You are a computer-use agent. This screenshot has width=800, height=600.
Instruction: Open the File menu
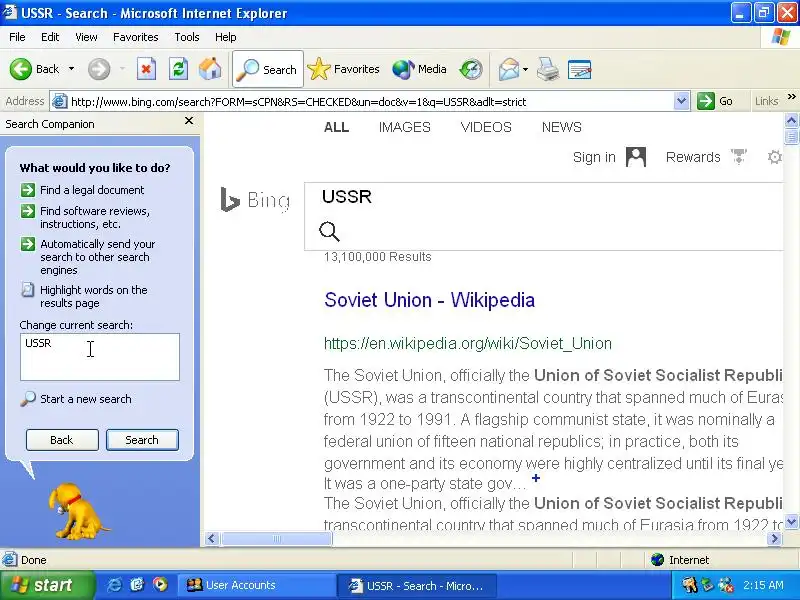17,37
